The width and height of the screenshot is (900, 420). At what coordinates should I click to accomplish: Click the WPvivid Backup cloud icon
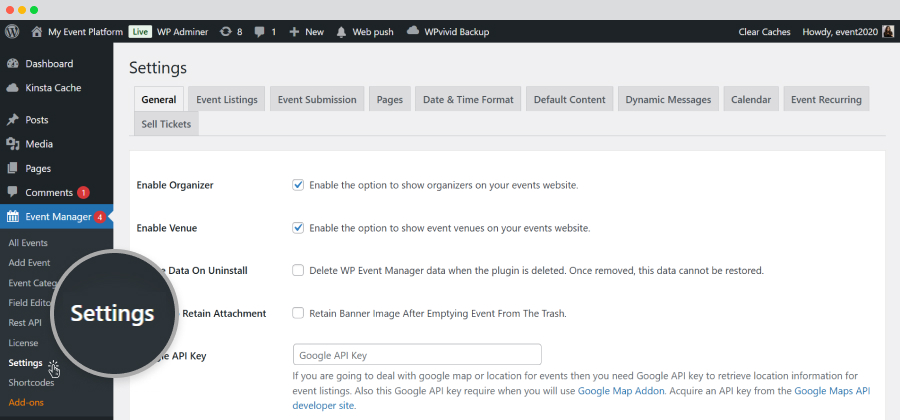(413, 31)
